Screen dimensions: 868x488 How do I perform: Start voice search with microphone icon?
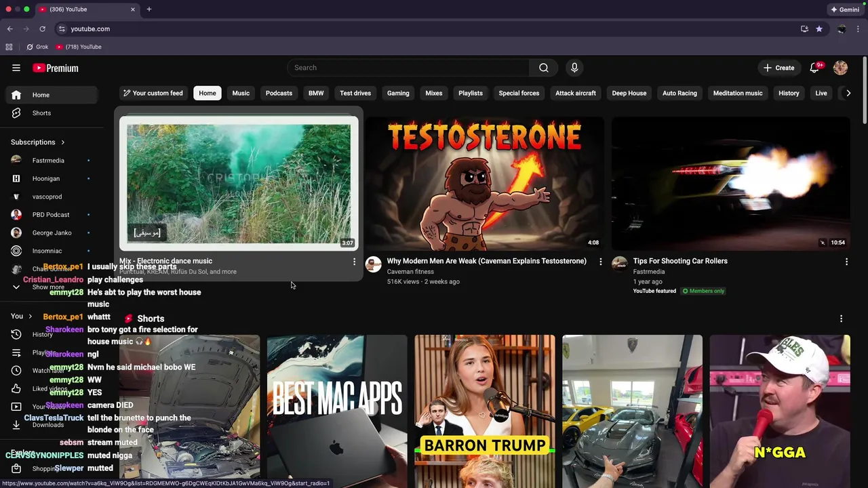click(x=574, y=68)
